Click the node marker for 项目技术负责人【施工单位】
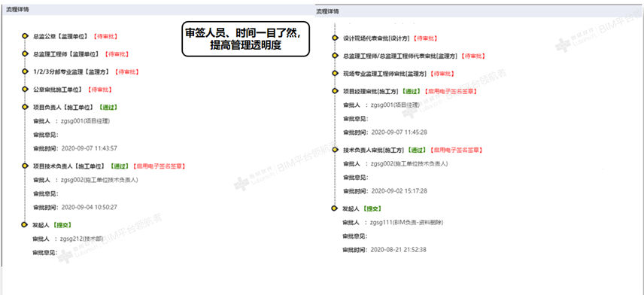This screenshot has height=295, width=644. tap(25, 166)
